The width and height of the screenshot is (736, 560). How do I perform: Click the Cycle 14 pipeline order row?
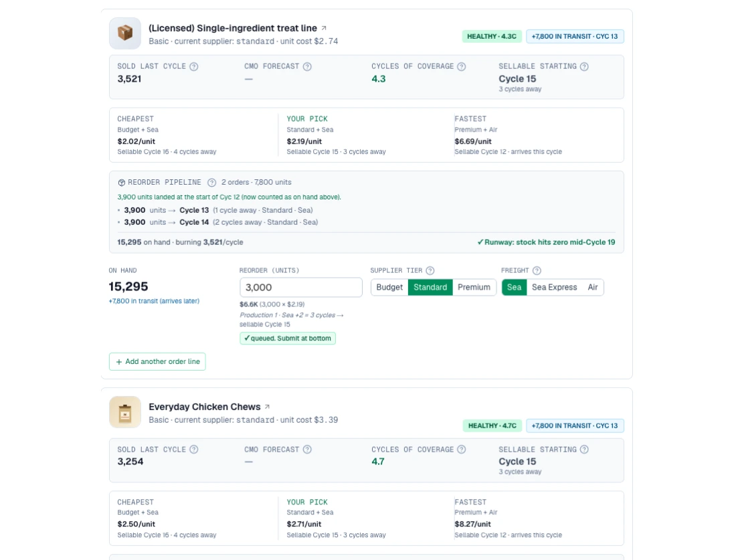(x=217, y=223)
